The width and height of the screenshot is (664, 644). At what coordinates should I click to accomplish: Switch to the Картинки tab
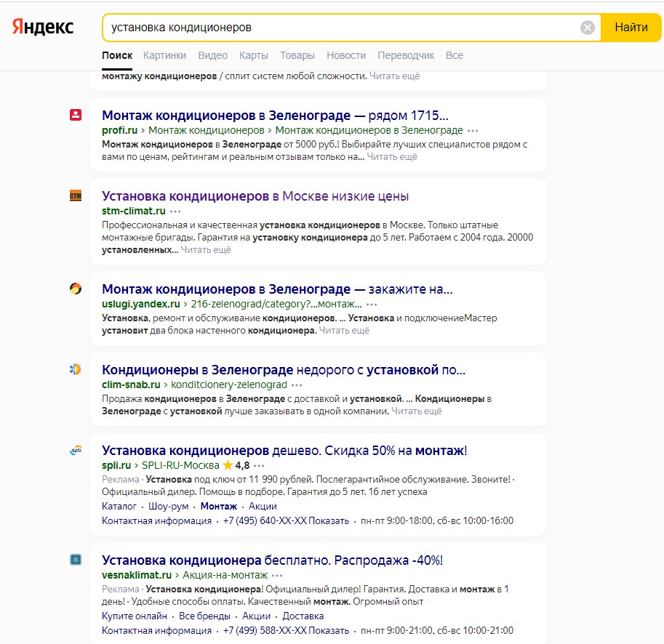(x=164, y=55)
